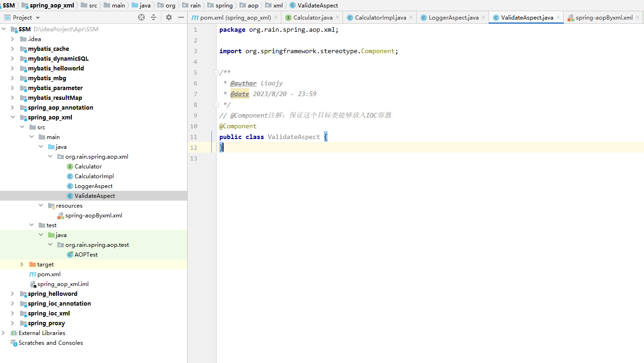Image resolution: width=644 pixels, height=363 pixels.
Task: Open the Project view dropdown
Action: tap(38, 18)
